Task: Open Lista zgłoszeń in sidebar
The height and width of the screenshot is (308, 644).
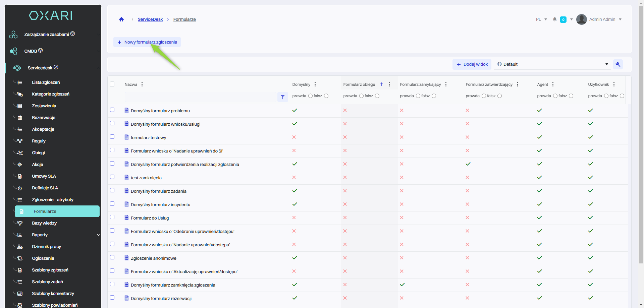Action: click(46, 82)
